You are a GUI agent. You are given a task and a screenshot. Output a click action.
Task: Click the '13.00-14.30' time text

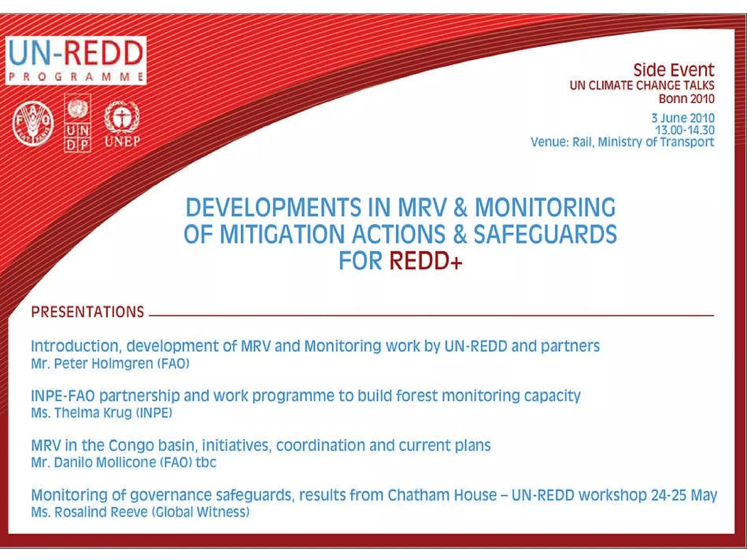684,130
